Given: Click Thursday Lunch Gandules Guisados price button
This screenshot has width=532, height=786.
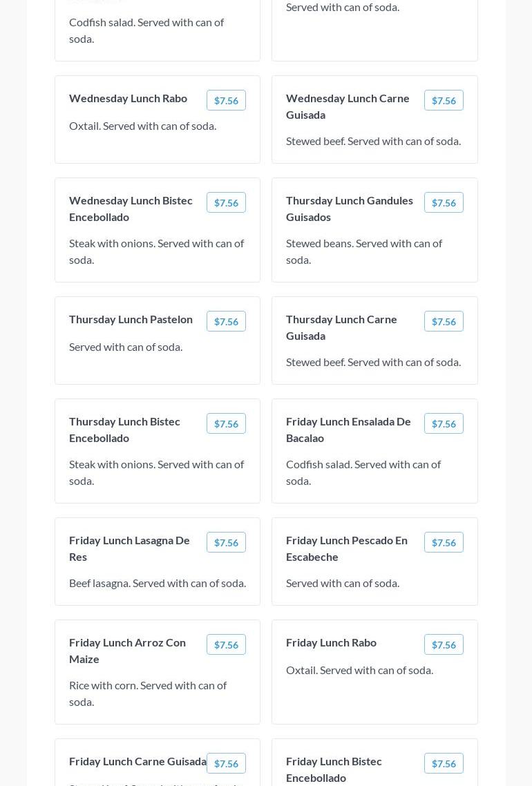Looking at the screenshot, I should [444, 203].
